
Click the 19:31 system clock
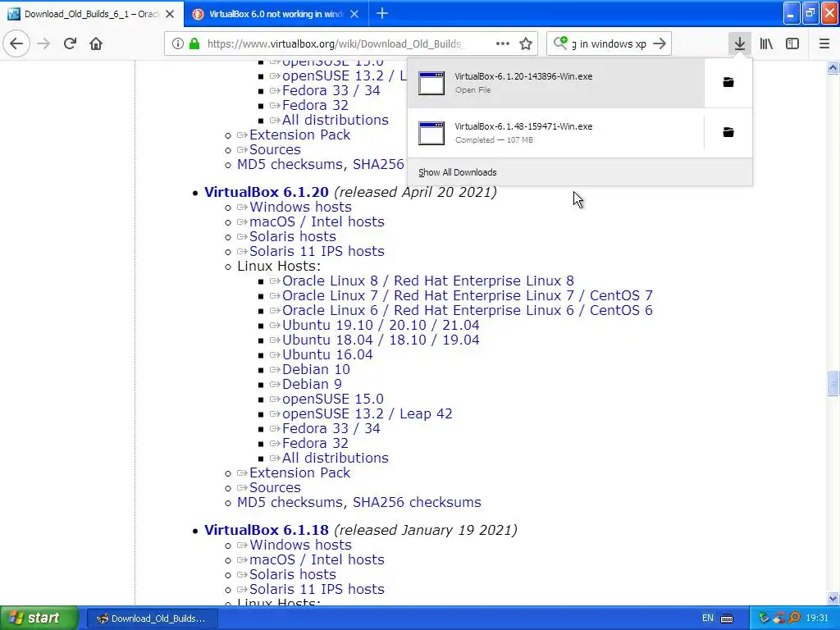(x=817, y=619)
